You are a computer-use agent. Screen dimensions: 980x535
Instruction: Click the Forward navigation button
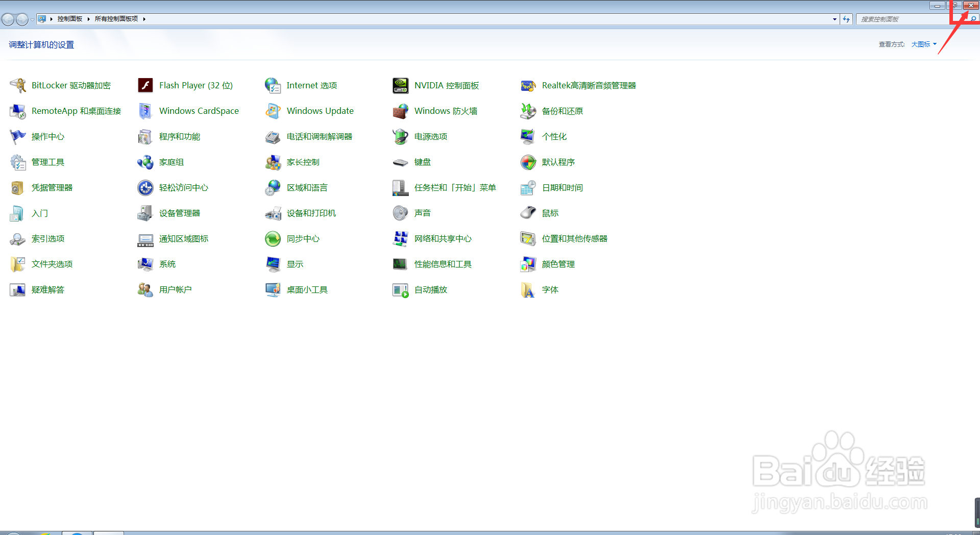(22, 19)
